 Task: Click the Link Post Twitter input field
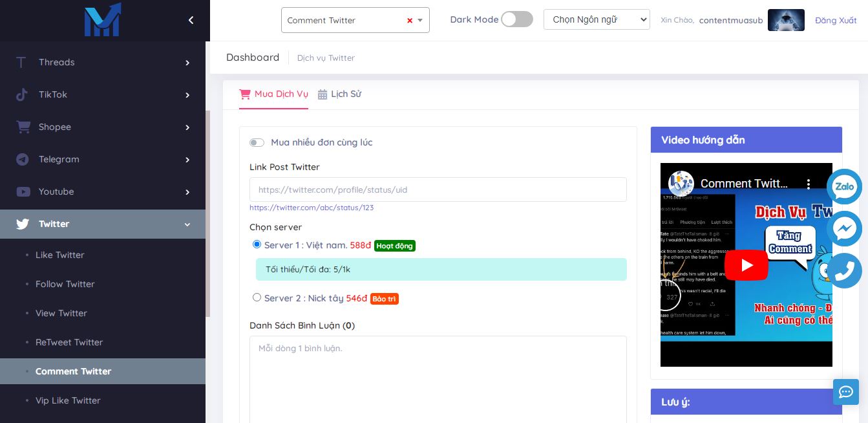pos(438,190)
